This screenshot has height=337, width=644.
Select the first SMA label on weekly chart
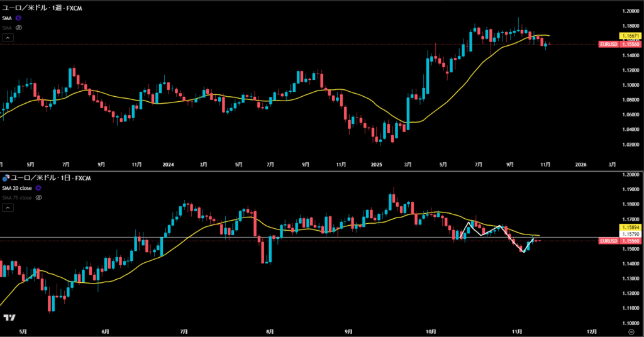click(7, 18)
